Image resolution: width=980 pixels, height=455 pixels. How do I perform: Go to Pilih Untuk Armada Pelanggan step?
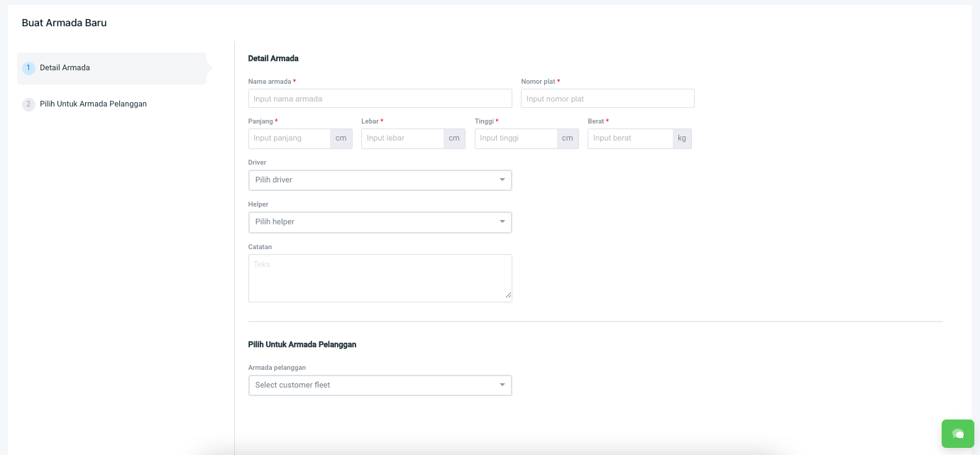click(93, 104)
